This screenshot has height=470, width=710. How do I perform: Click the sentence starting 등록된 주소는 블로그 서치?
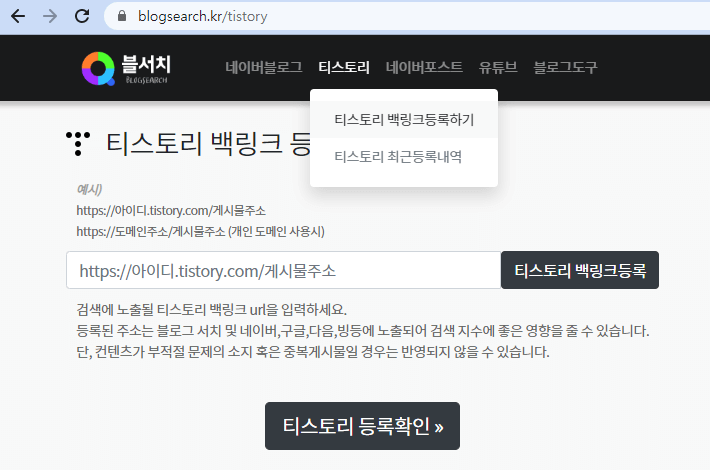click(363, 331)
